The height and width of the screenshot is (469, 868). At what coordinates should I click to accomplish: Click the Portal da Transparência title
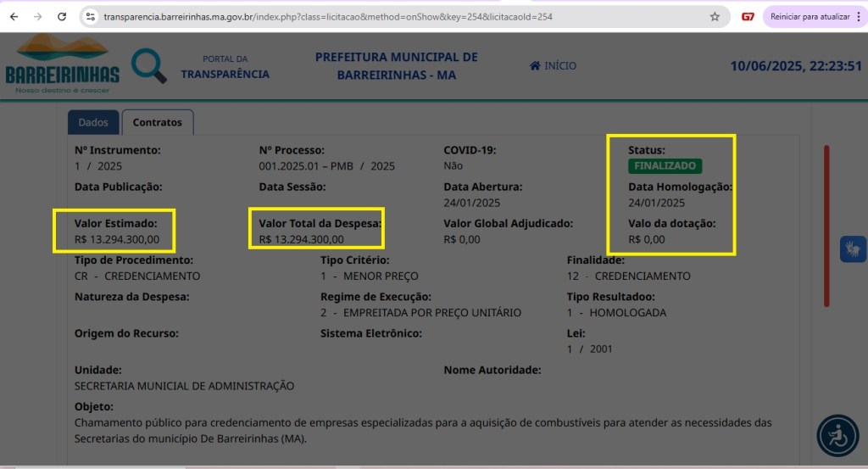click(x=225, y=67)
